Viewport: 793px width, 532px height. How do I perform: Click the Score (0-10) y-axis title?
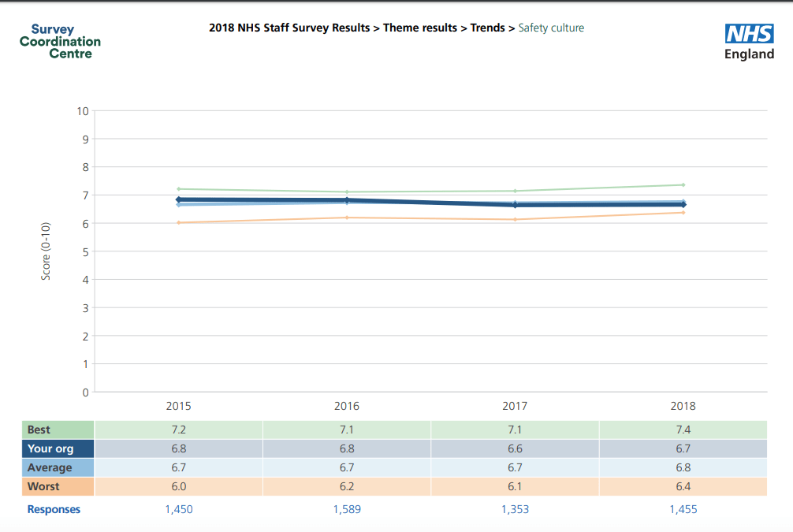(x=46, y=251)
